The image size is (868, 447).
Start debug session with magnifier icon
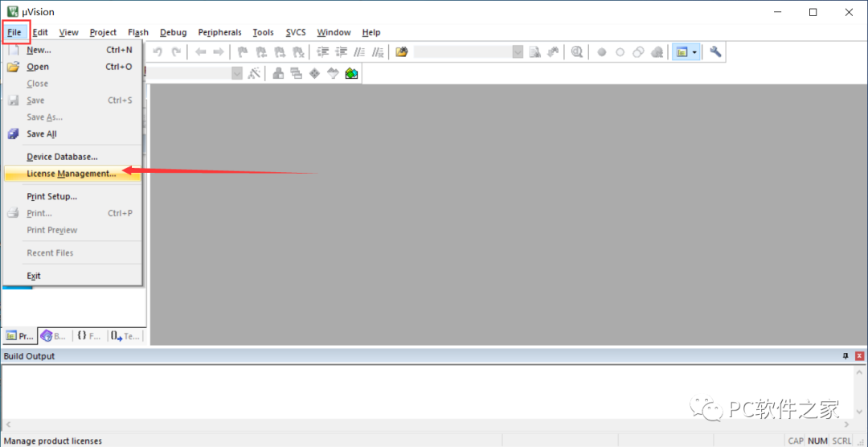point(577,52)
